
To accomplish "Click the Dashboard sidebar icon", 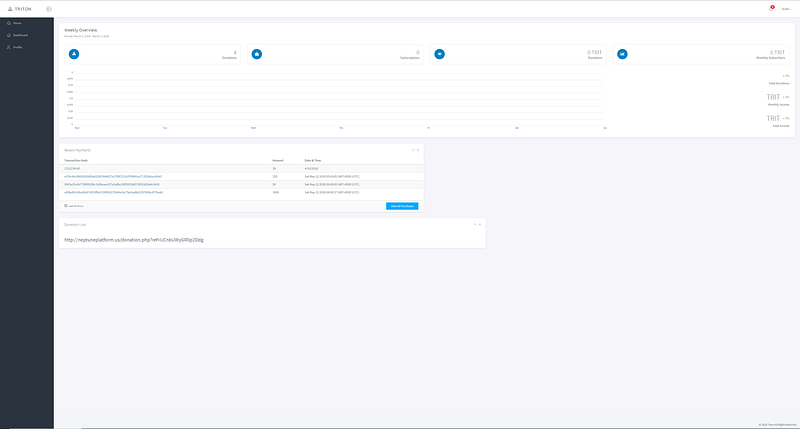I will point(9,35).
